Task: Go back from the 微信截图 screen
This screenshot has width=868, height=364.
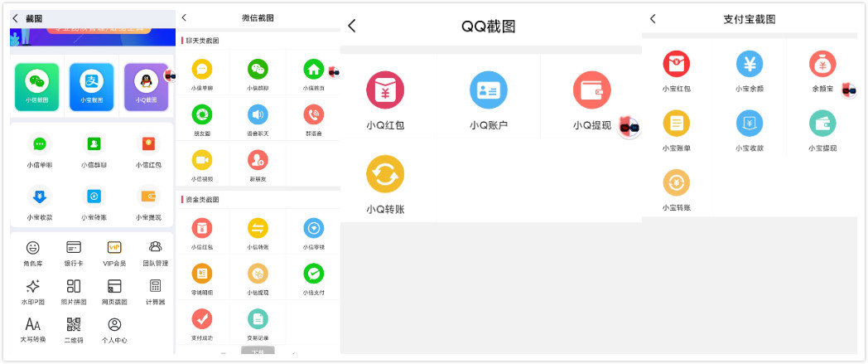Action: click(184, 17)
